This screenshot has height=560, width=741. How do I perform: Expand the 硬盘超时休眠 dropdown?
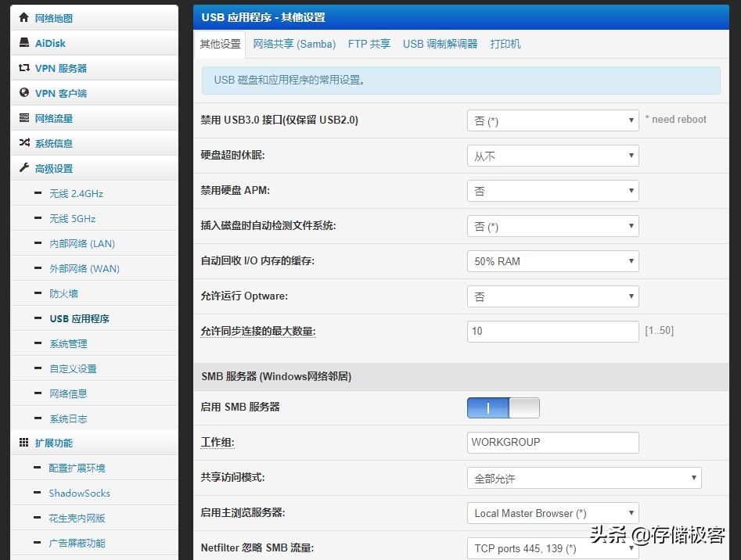[552, 156]
